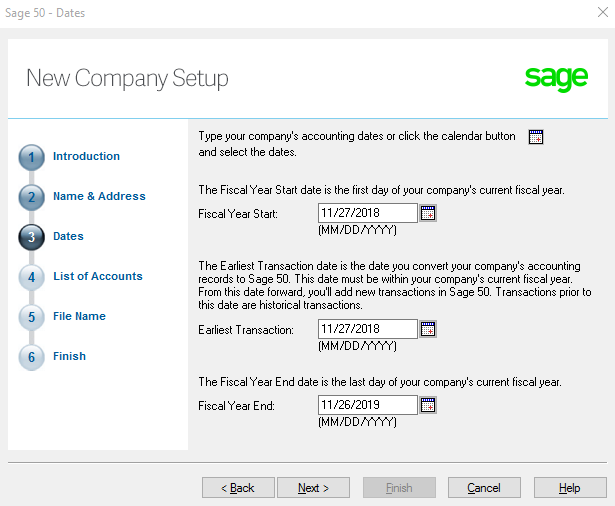Focus the Fiscal Year End date field

click(368, 405)
